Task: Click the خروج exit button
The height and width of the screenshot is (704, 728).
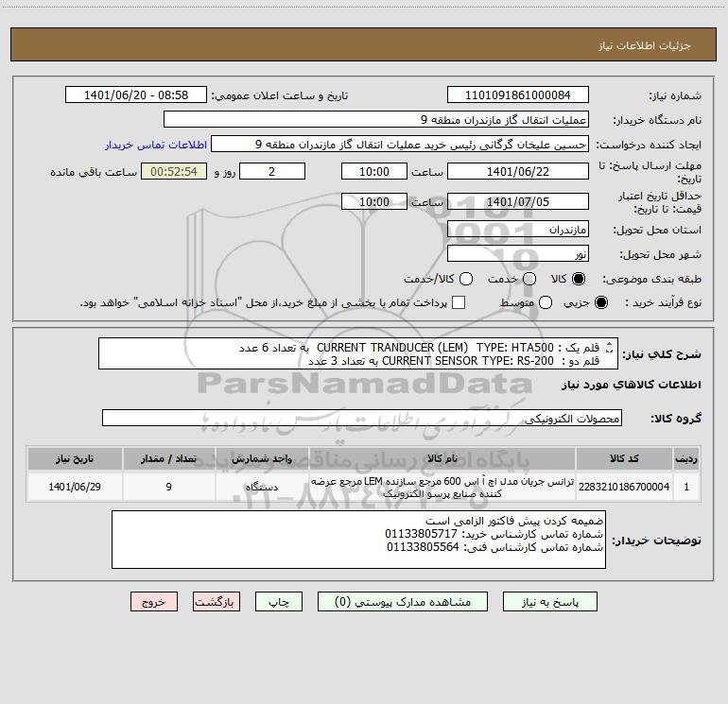Action: [x=154, y=602]
